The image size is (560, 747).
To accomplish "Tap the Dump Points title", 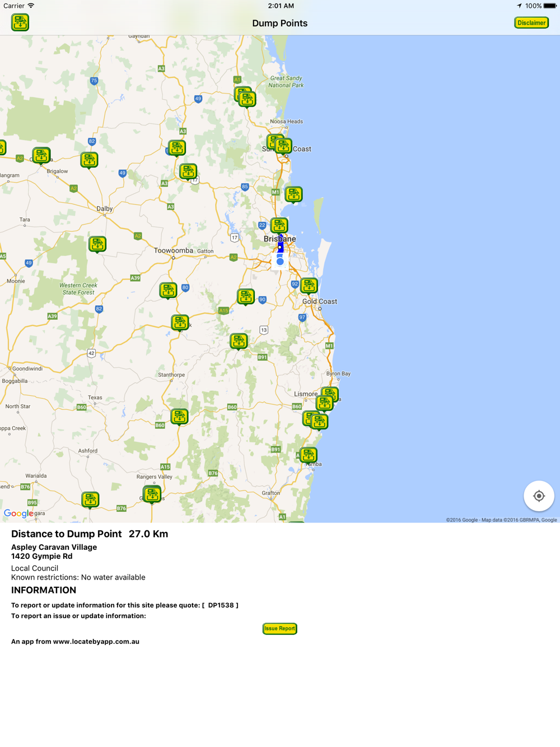I will coord(280,23).
